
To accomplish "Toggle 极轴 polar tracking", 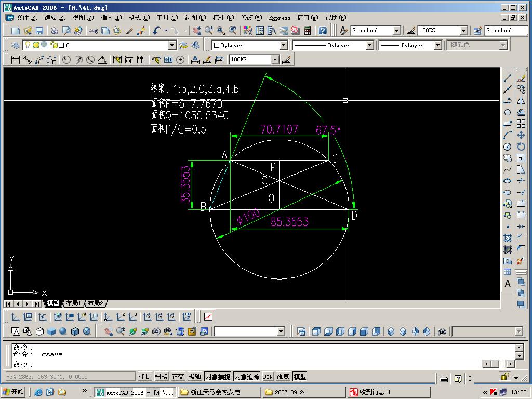I will pyautogui.click(x=194, y=377).
